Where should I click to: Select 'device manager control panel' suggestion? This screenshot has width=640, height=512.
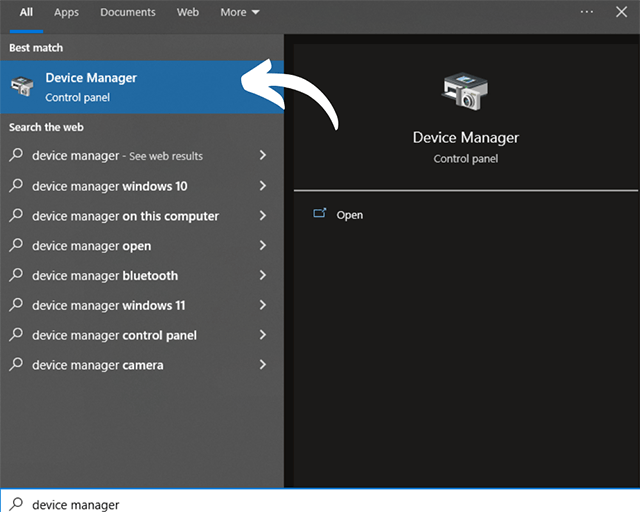tap(142, 335)
